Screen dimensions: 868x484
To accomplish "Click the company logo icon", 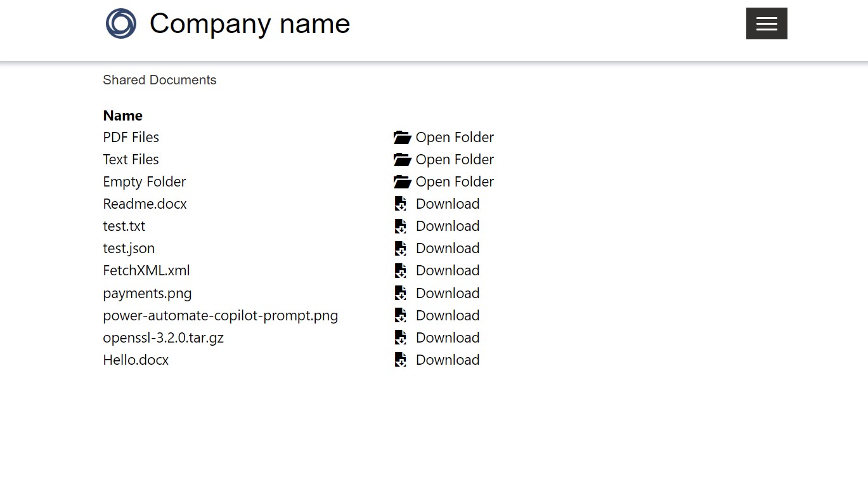I will tap(120, 23).
